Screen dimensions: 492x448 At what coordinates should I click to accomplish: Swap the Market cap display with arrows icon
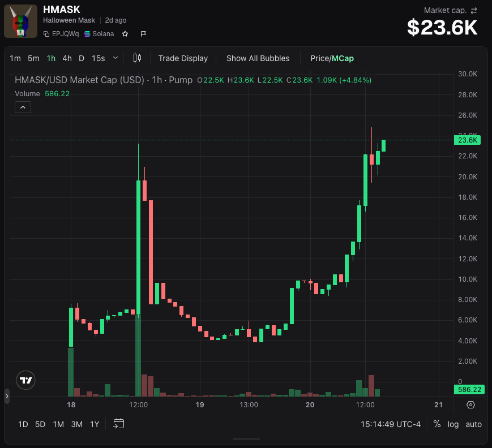[x=474, y=11]
